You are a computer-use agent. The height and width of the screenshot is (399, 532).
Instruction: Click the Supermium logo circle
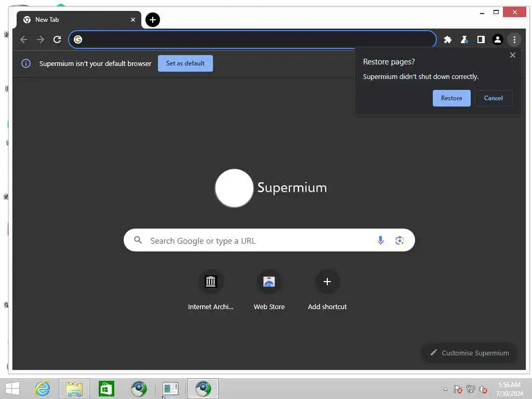(x=234, y=188)
